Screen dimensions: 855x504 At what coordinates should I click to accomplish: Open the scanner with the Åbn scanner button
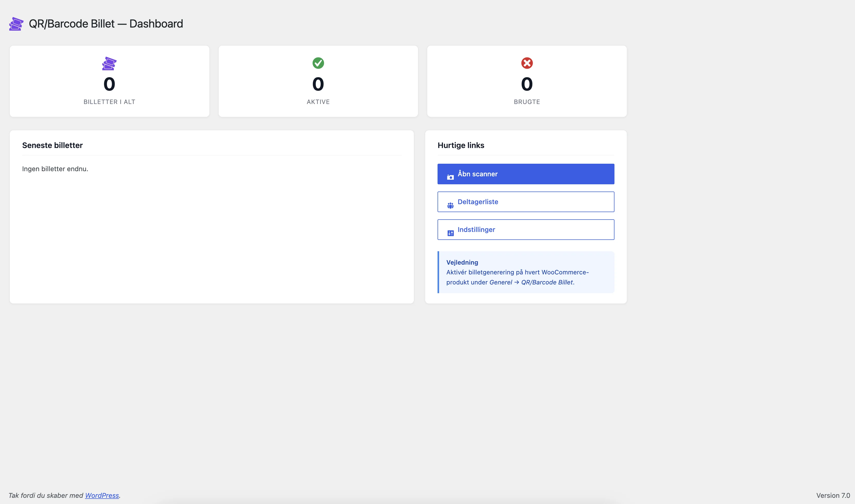pos(526,174)
